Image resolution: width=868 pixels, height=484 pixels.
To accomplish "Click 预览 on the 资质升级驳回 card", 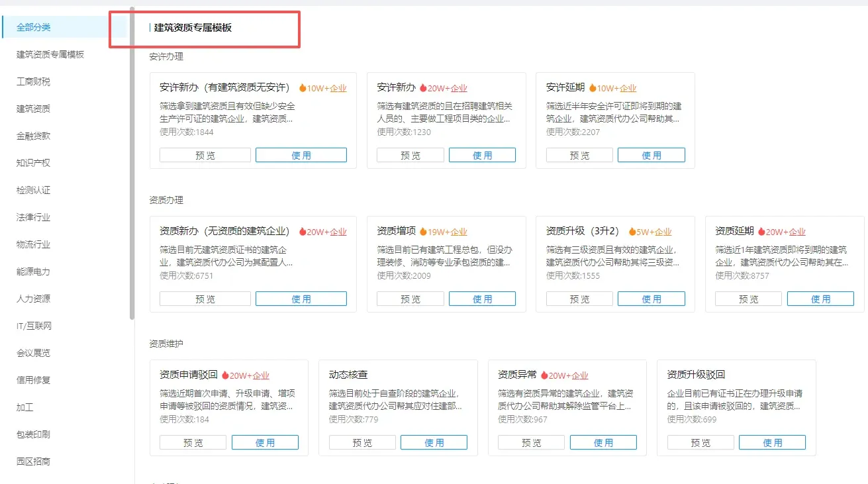I will point(700,442).
